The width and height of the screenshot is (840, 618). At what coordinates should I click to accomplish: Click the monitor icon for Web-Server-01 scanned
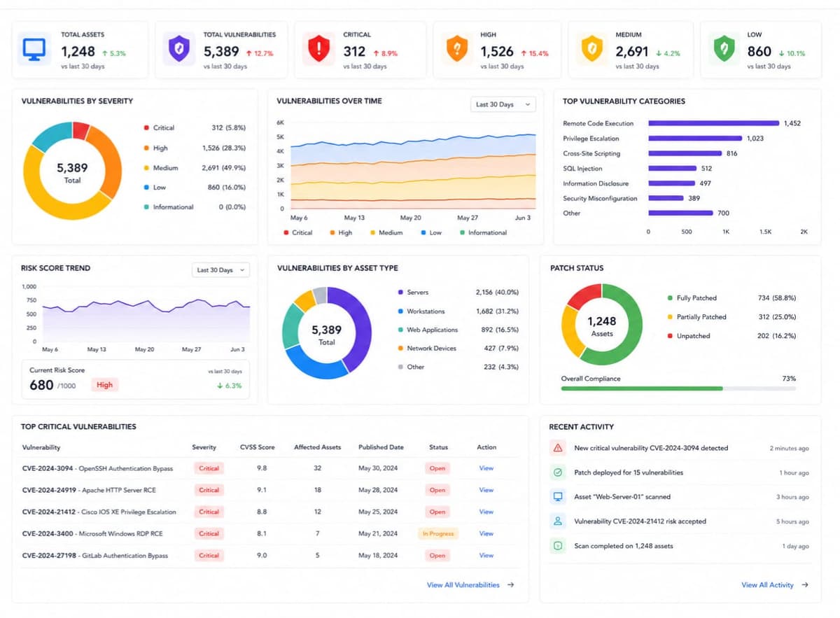(x=558, y=497)
